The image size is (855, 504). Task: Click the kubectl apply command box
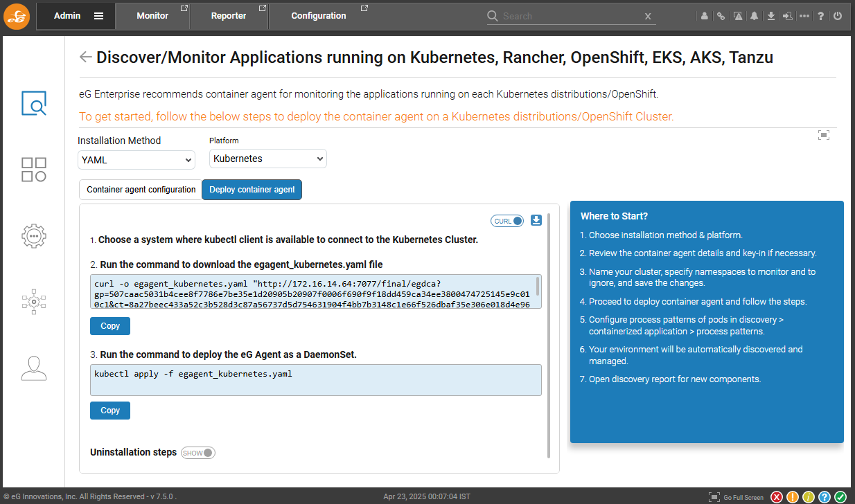(x=316, y=380)
